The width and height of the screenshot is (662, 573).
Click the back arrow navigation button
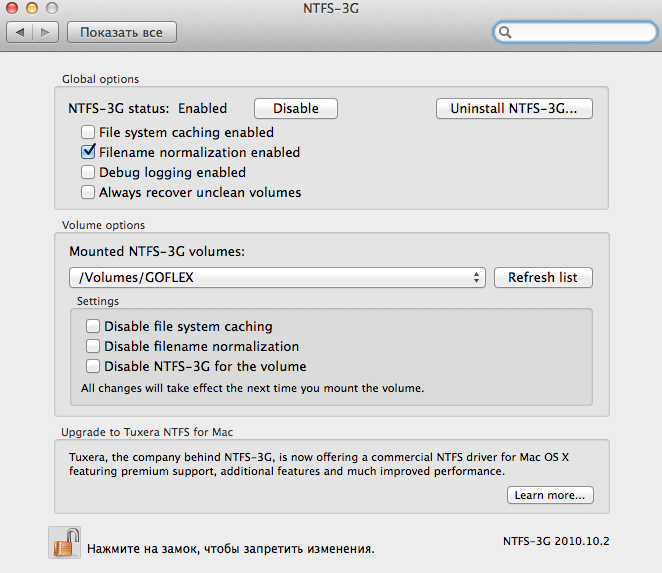point(19,32)
